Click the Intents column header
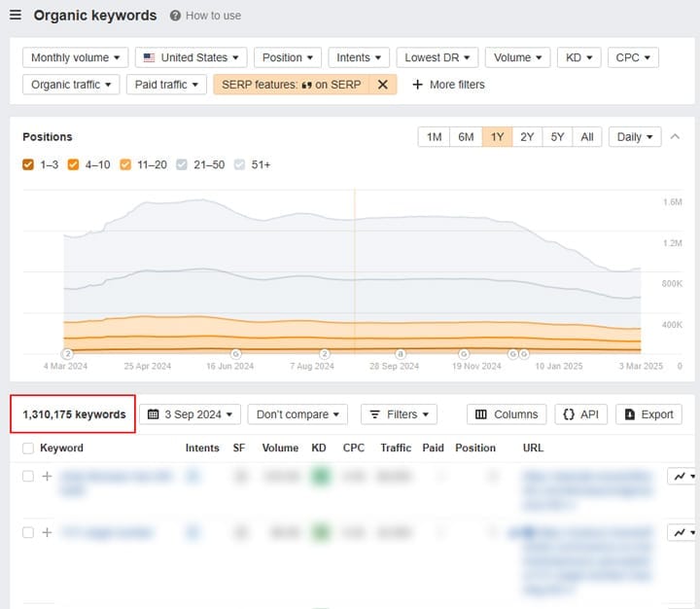The image size is (700, 609). coord(202,448)
